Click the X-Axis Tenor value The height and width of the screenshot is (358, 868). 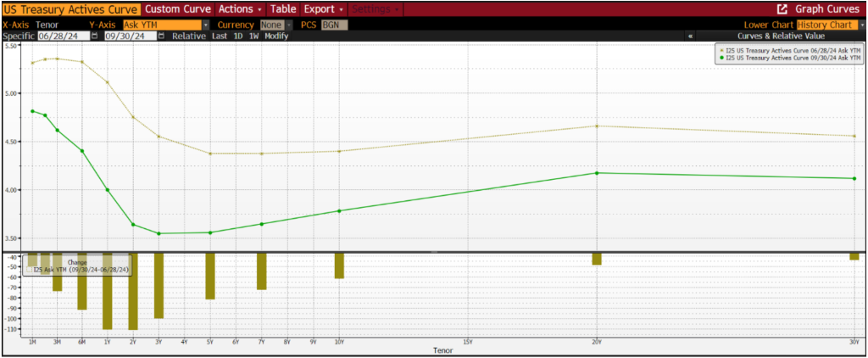tap(47, 25)
